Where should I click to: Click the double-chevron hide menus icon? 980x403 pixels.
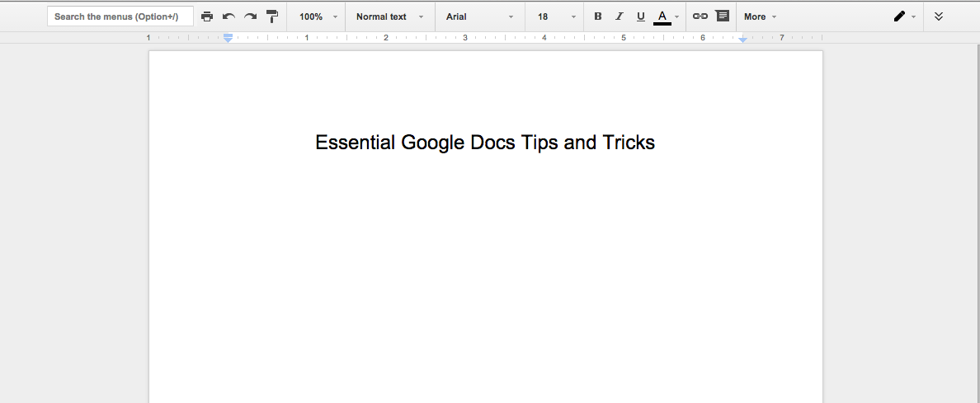tap(938, 16)
